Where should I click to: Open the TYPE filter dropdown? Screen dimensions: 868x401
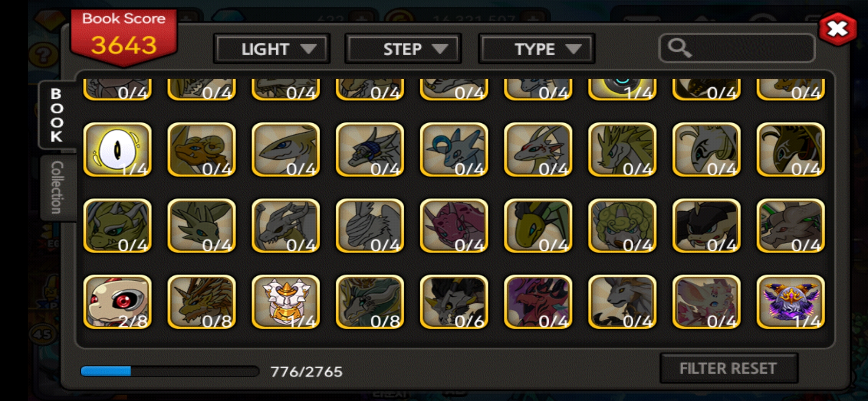pos(537,49)
